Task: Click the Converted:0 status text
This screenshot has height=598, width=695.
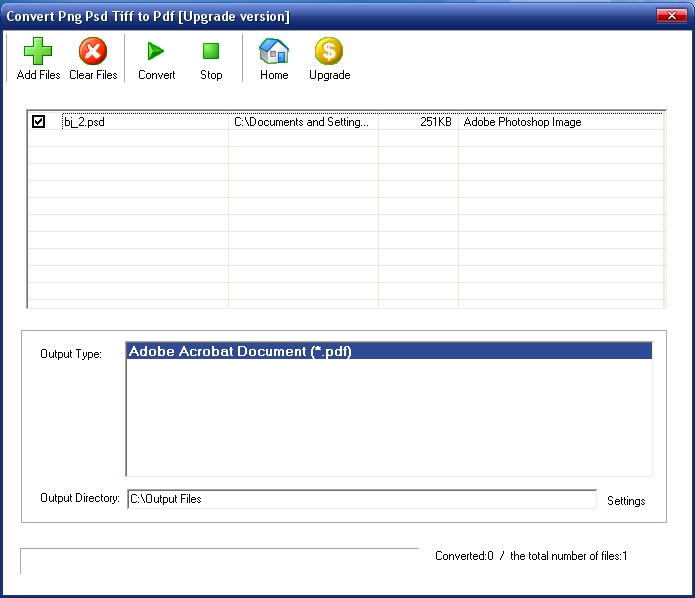Action: [x=464, y=556]
